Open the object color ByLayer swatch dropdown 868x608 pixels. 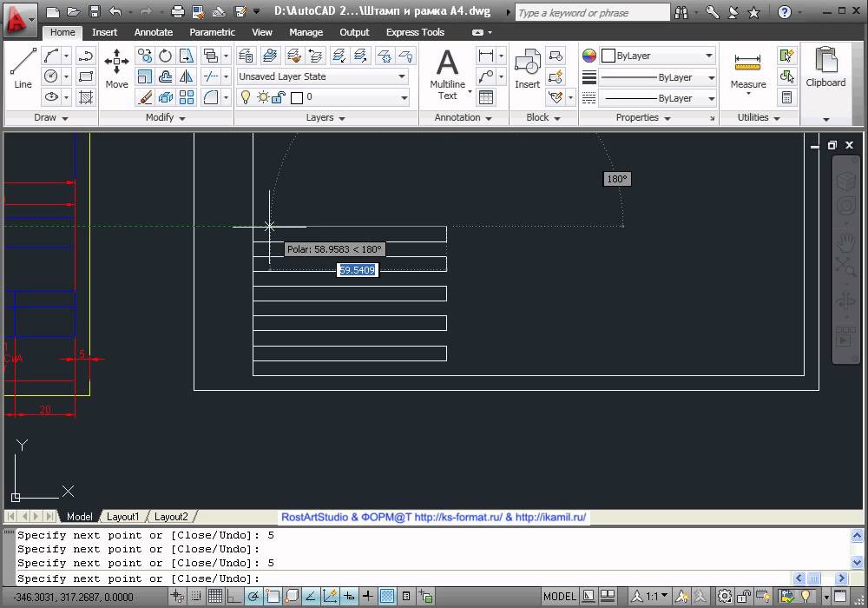tap(658, 56)
